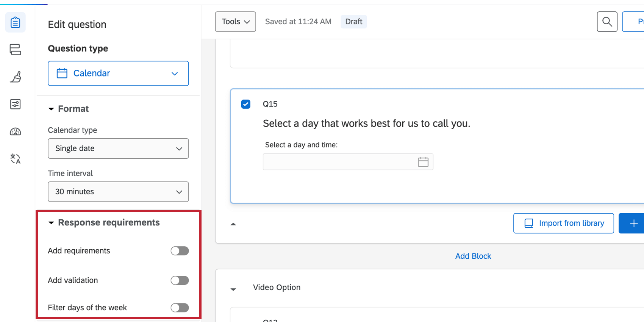This screenshot has height=322, width=644.
Task: Open the Question type Calendar dropdown
Action: 118,73
